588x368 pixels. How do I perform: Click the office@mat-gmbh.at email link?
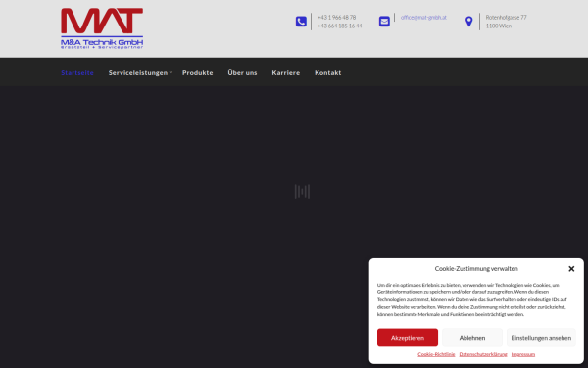[x=423, y=18]
